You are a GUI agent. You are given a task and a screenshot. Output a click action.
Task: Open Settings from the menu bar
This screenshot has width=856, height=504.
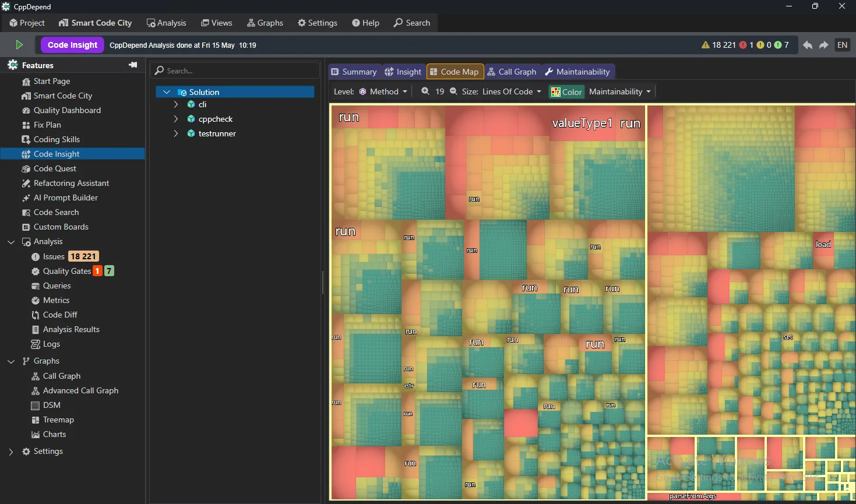click(318, 23)
